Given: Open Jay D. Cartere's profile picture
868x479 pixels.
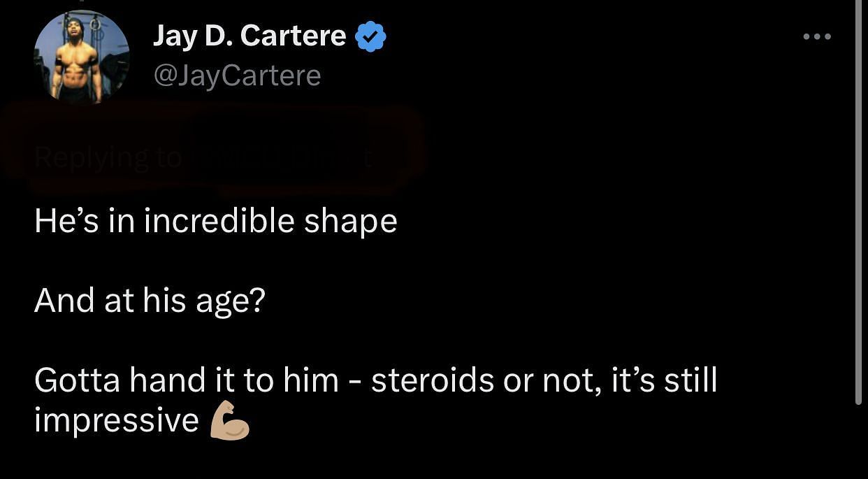Looking at the screenshot, I should coord(82,57).
